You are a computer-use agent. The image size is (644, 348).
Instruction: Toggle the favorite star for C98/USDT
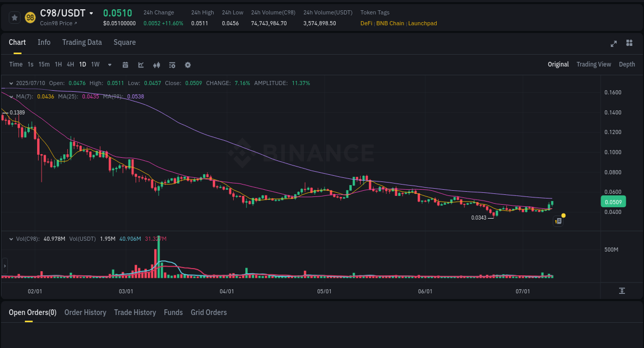[x=14, y=17]
